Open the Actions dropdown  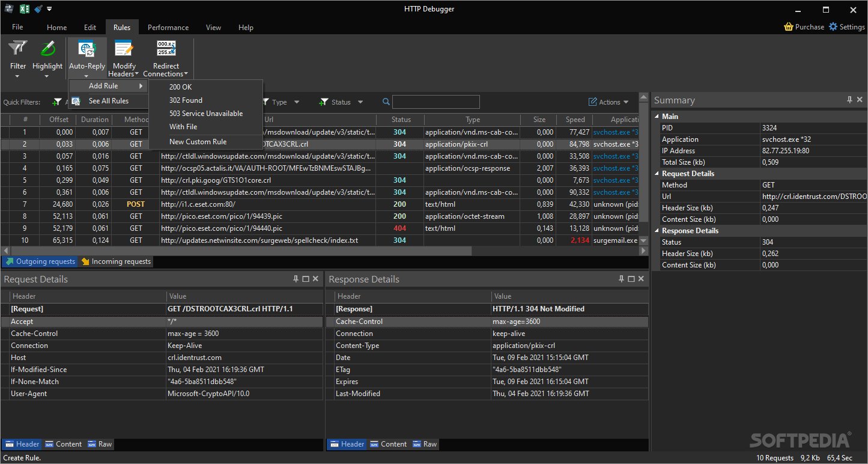(609, 102)
